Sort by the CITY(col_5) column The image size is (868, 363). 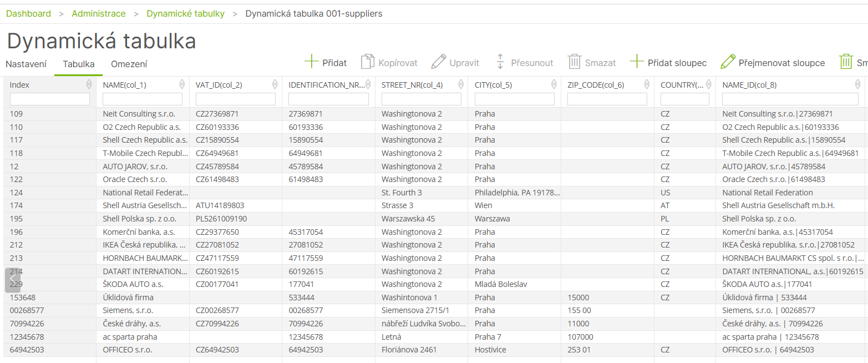tap(554, 84)
